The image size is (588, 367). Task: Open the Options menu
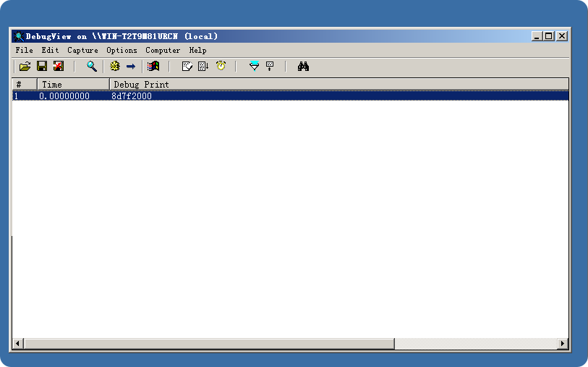point(122,50)
